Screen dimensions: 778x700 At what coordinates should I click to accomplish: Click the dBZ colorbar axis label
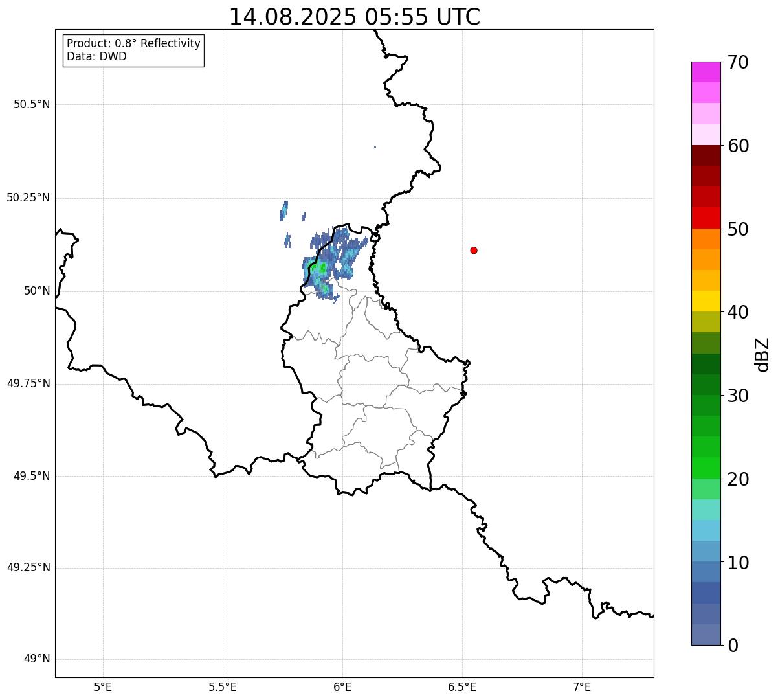point(762,354)
